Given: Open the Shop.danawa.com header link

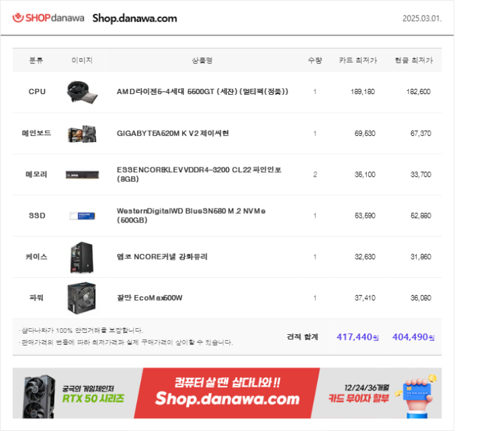Looking at the screenshot, I should point(134,18).
